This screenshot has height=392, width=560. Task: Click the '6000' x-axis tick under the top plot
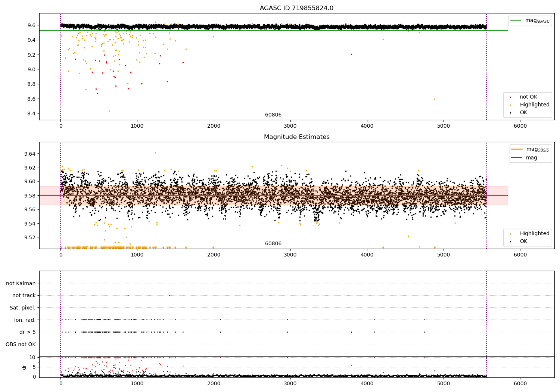(520, 126)
